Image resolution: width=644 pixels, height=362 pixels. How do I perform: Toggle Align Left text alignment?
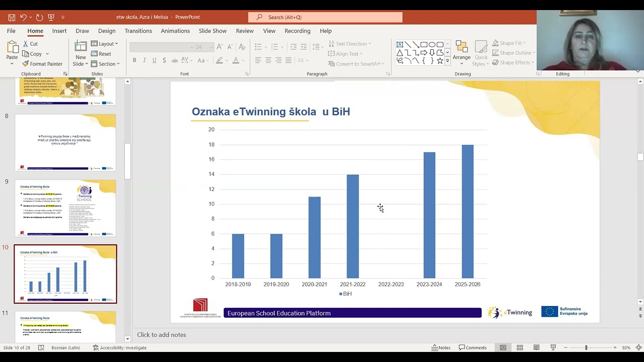click(258, 60)
